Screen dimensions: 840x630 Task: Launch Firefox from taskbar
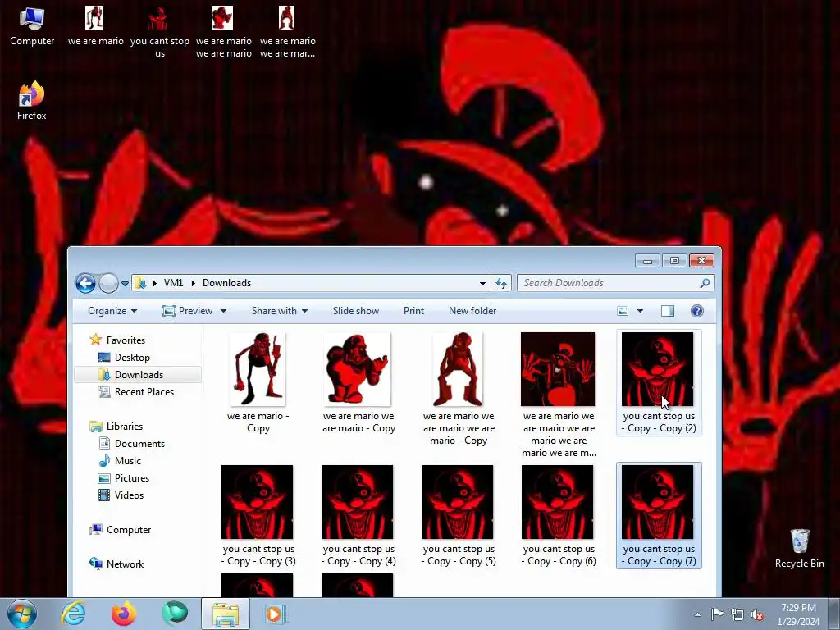(x=123, y=614)
